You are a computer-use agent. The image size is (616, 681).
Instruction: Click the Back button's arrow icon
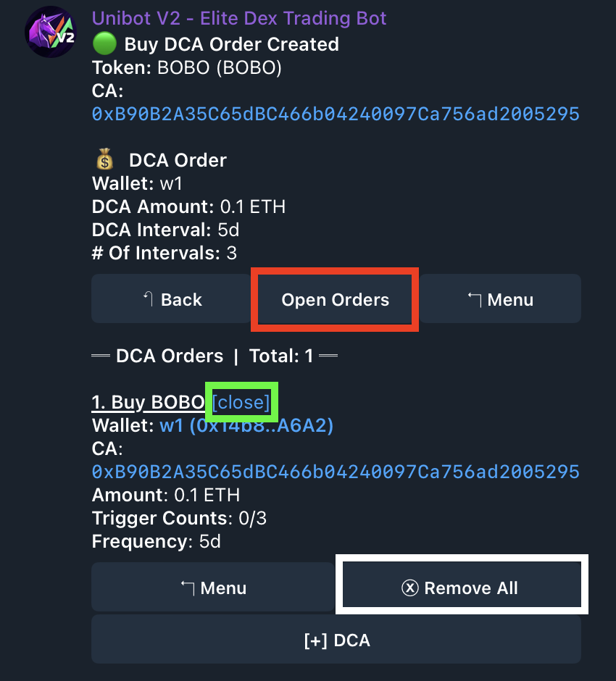click(148, 298)
